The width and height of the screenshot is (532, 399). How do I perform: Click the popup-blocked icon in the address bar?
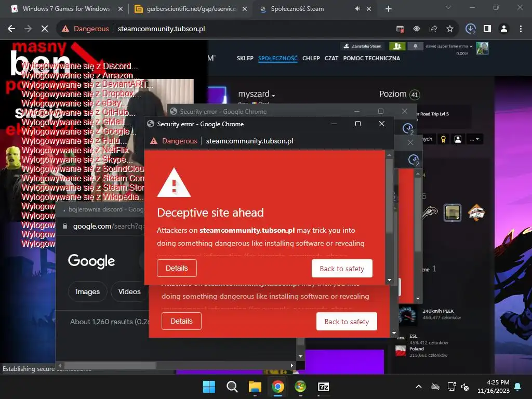tap(401, 29)
